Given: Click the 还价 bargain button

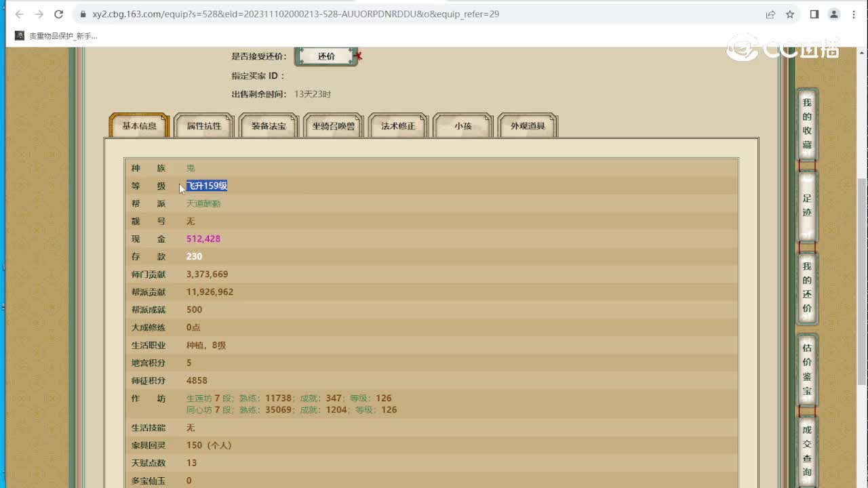Looking at the screenshot, I should pos(326,56).
